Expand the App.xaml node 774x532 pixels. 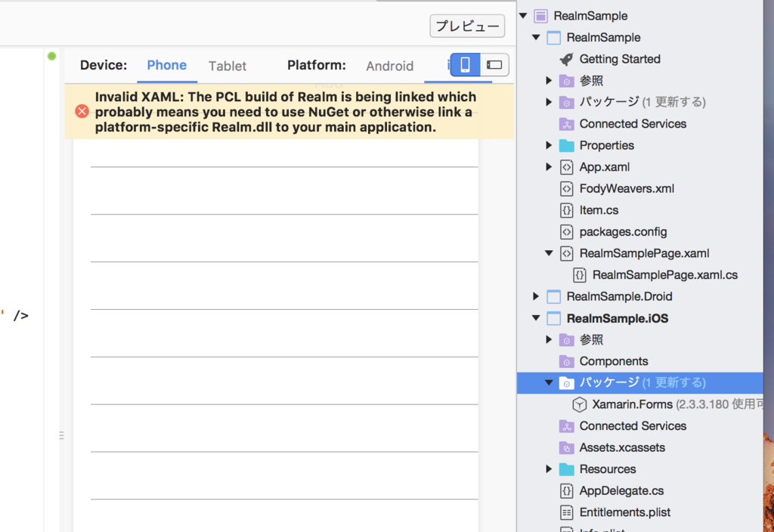[549, 167]
